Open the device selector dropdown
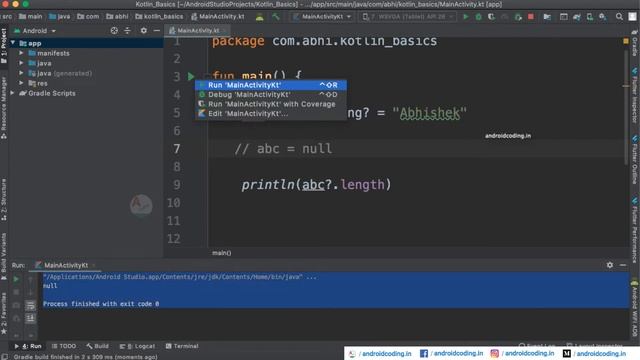Image resolution: width=640 pixels, height=360 pixels. [408, 17]
